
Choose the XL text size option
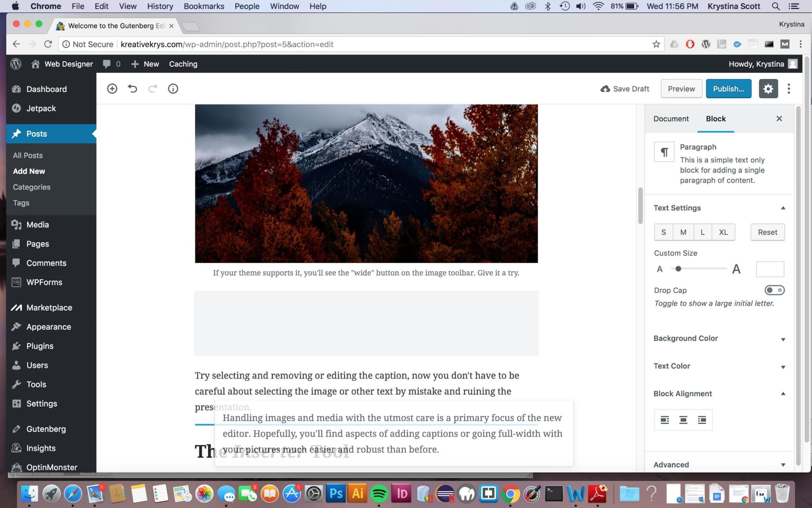pos(723,232)
